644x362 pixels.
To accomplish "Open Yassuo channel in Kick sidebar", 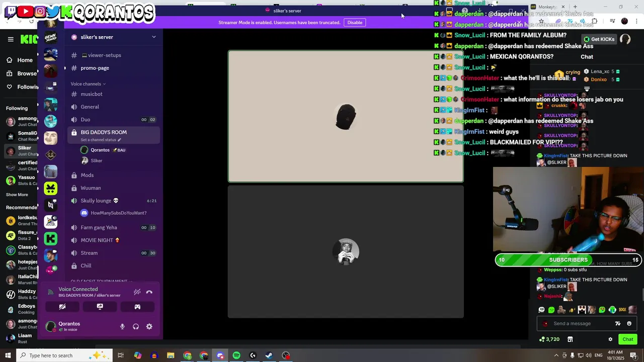I will [x=21, y=180].
